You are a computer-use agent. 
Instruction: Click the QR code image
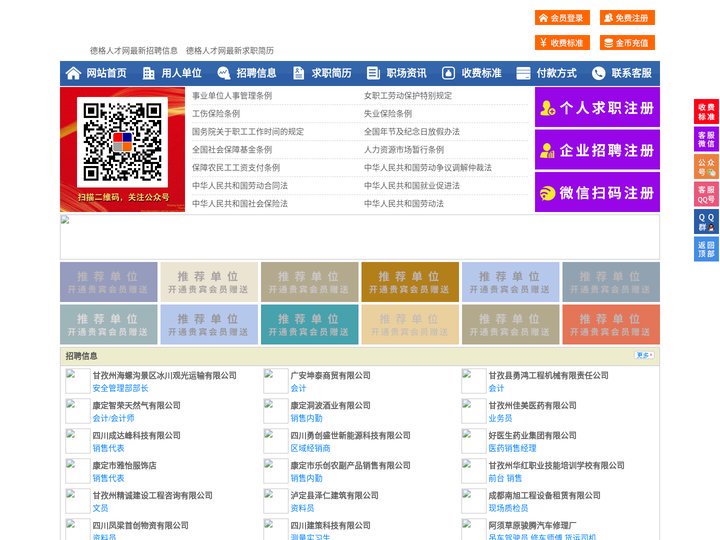[122, 142]
